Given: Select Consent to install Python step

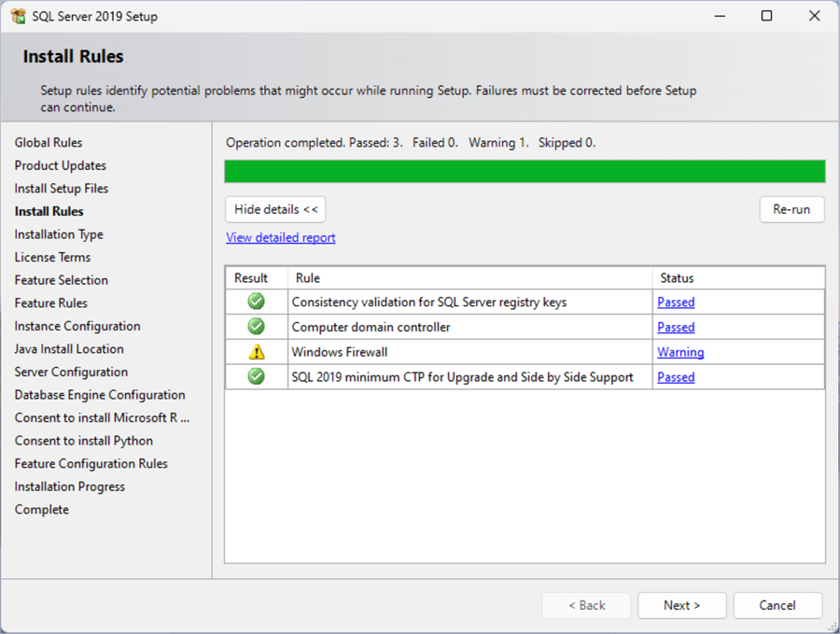Looking at the screenshot, I should pos(84,441).
